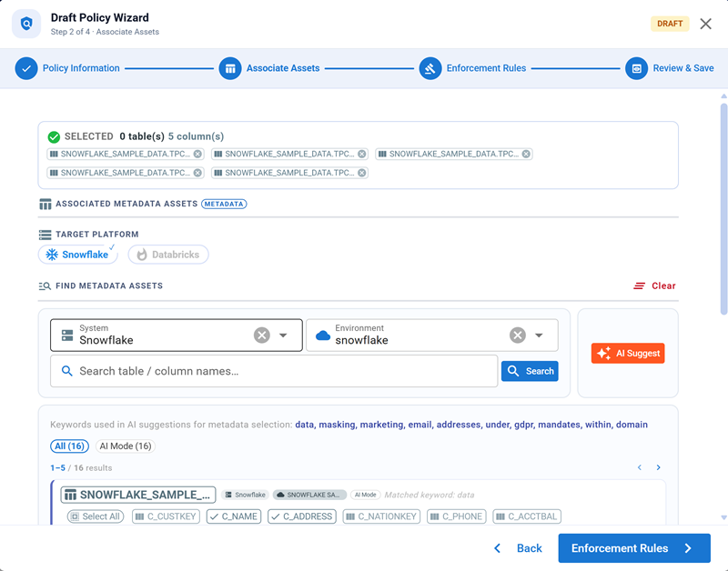The width and height of the screenshot is (728, 571).
Task: Expand the System dropdown
Action: 283,336
